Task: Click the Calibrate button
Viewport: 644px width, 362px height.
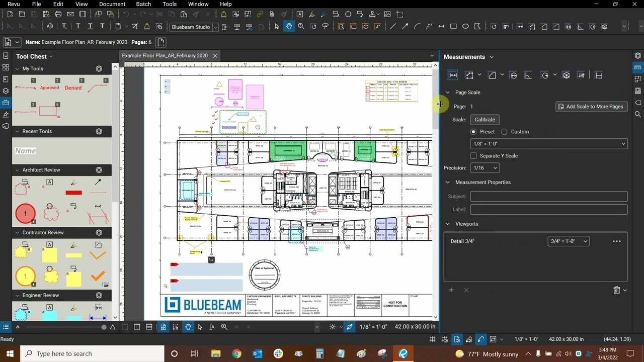Action: [x=485, y=119]
